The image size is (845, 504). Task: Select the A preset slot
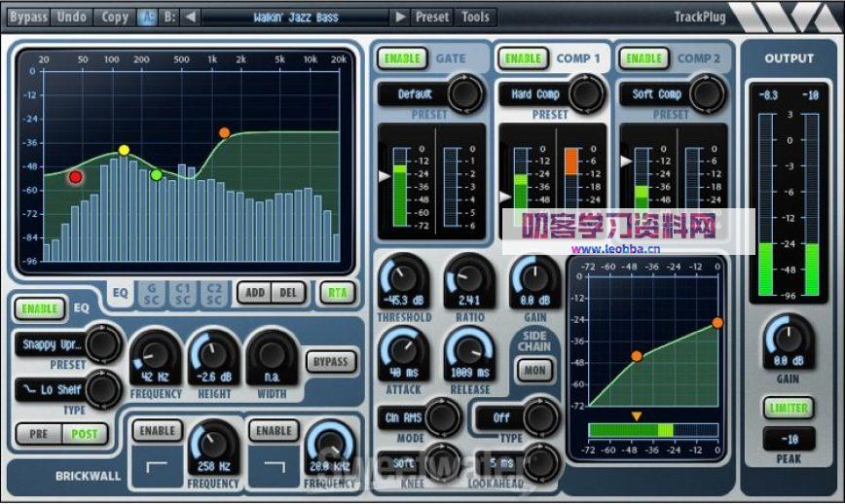[x=147, y=17]
